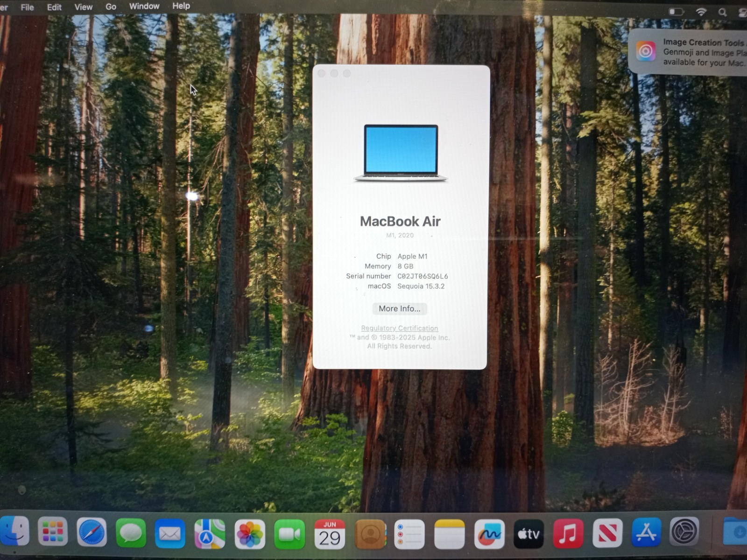The width and height of the screenshot is (747, 560).
Task: Launch Freeform from the Dock
Action: tap(489, 534)
